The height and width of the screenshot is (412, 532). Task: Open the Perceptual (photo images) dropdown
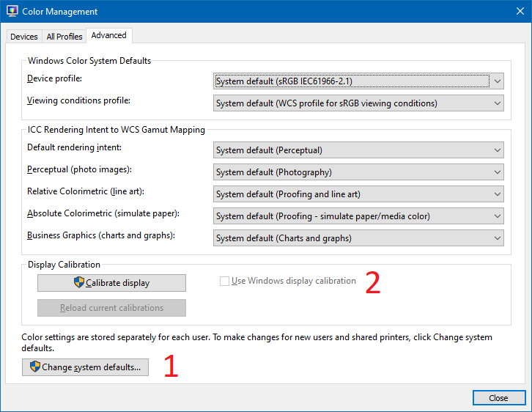pyautogui.click(x=358, y=172)
